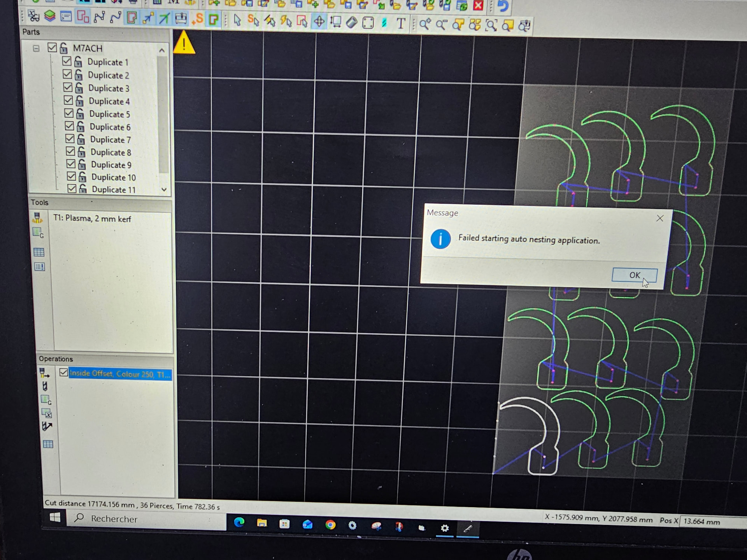Toggle the M7ACH part checkbox

pyautogui.click(x=52, y=47)
